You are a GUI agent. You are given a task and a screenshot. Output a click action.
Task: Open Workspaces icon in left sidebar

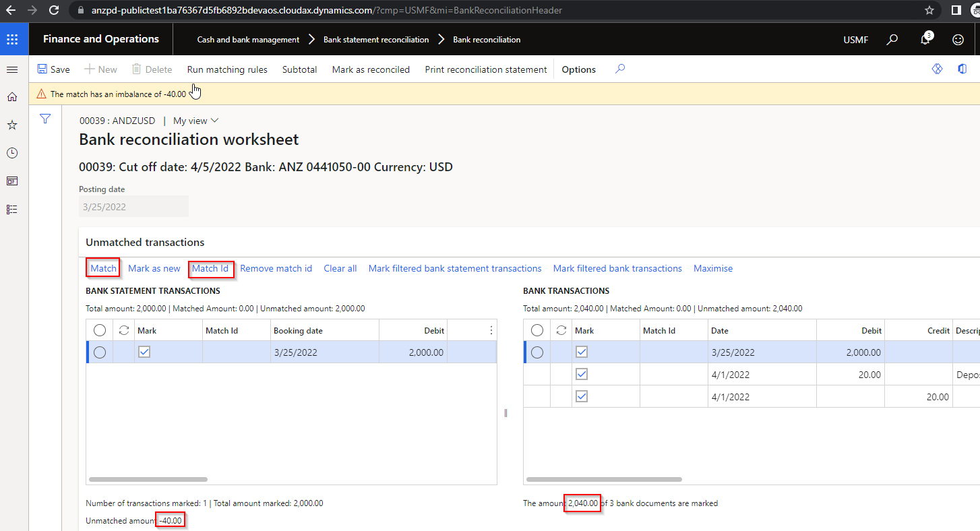pyautogui.click(x=12, y=181)
